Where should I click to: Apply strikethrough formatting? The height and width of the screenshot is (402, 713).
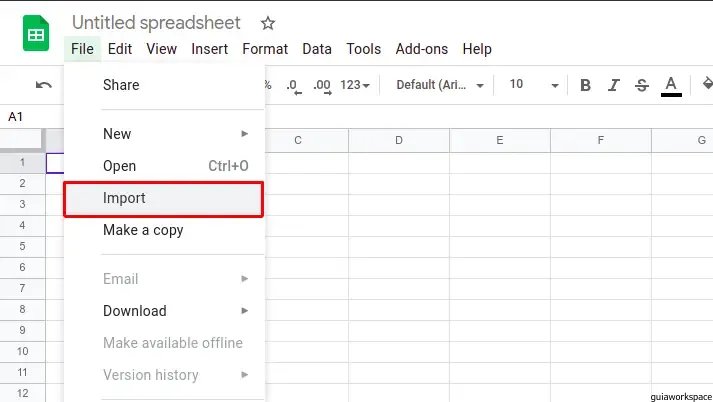(x=641, y=85)
